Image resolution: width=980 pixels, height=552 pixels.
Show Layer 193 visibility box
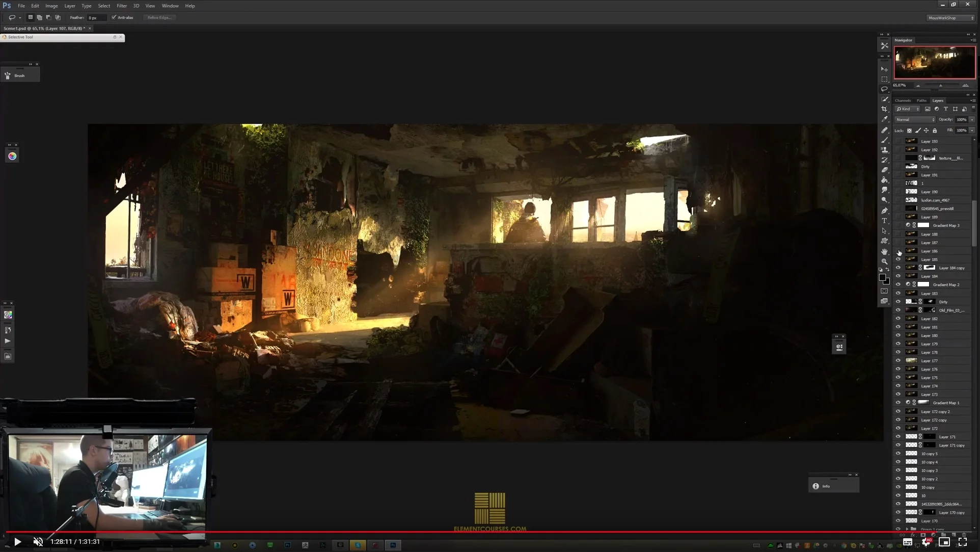[x=898, y=141]
